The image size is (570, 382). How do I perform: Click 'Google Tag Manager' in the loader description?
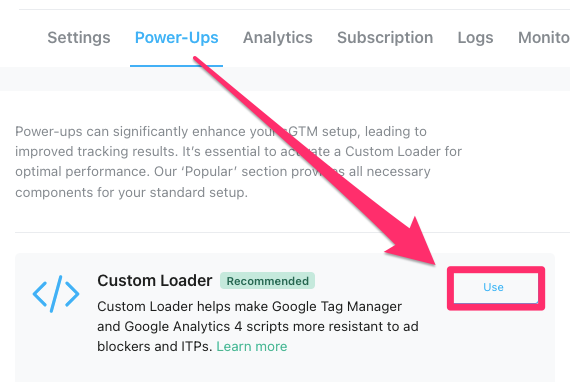point(337,306)
